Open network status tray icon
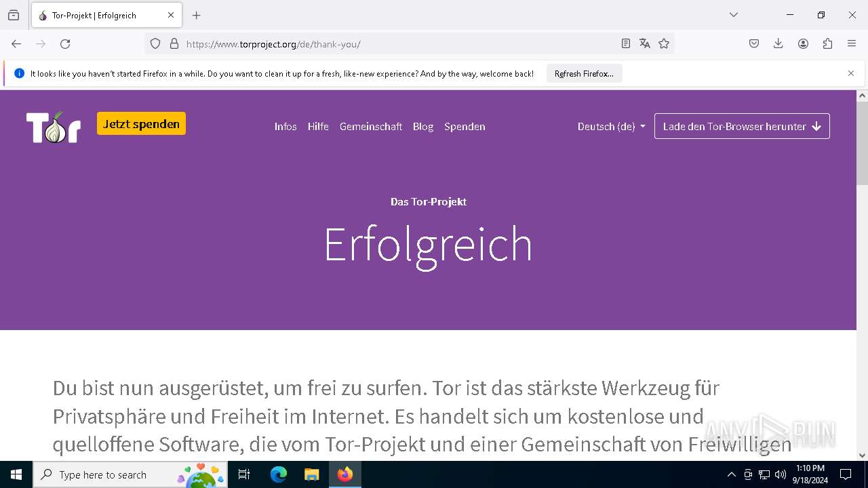The height and width of the screenshot is (488, 868). (764, 474)
